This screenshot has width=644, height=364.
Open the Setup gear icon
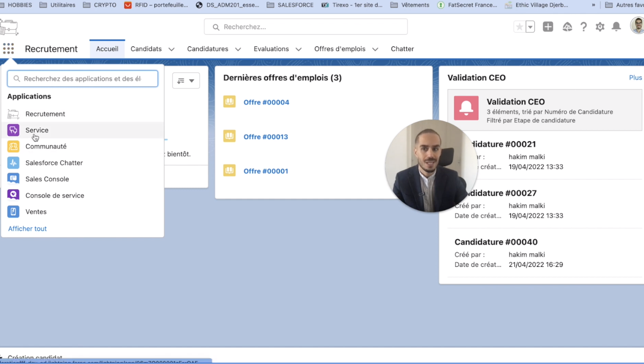pos(600,27)
